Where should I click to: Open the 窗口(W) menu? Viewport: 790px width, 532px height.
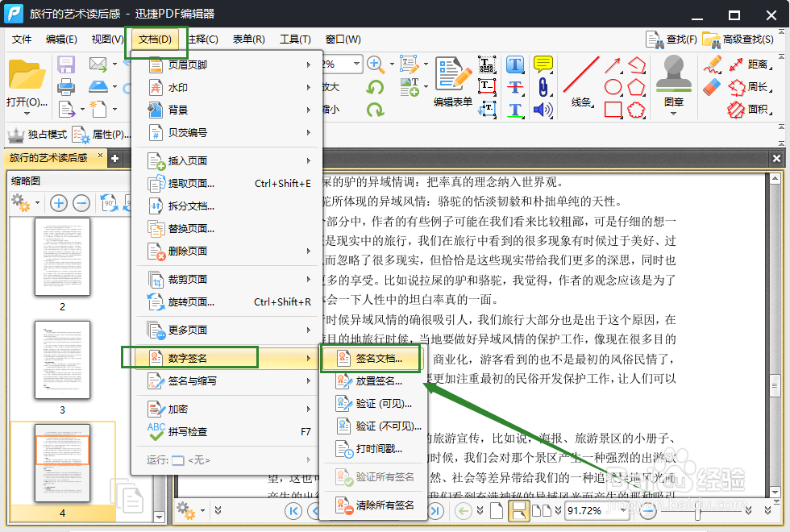(x=343, y=39)
